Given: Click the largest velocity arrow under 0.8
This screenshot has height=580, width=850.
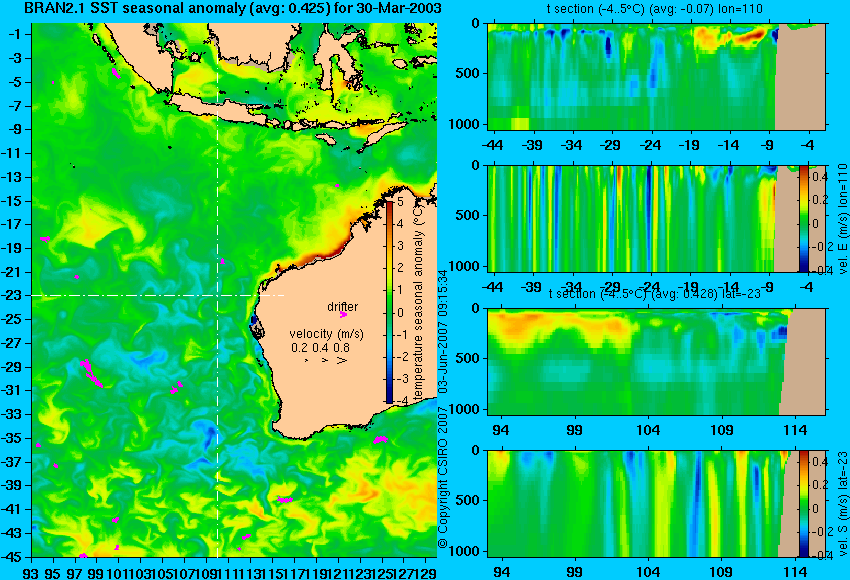Looking at the screenshot, I should click(342, 360).
